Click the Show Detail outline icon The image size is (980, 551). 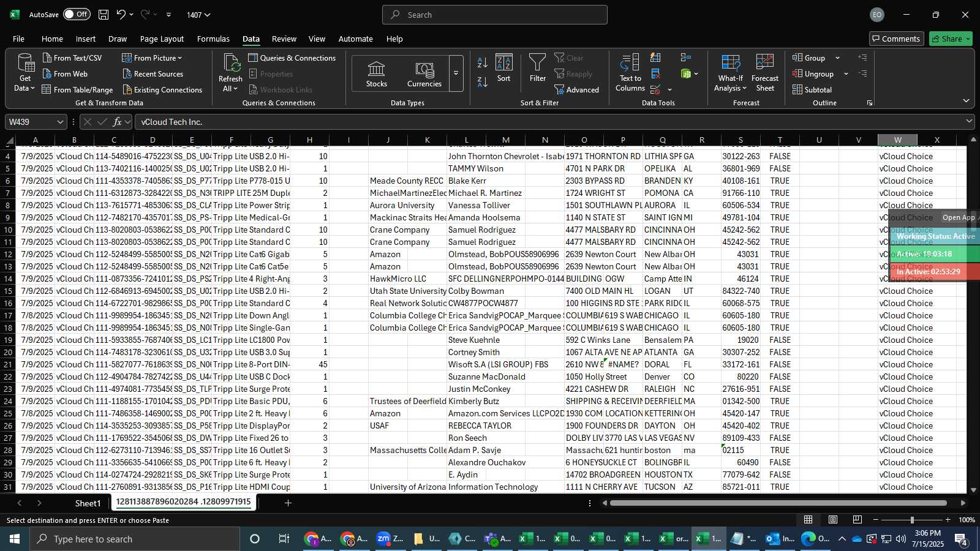[862, 58]
